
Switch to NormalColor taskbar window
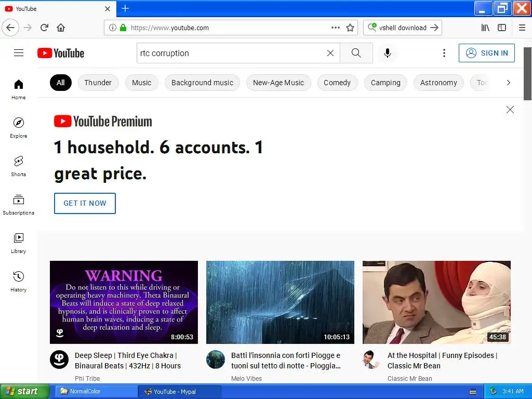coord(96,392)
